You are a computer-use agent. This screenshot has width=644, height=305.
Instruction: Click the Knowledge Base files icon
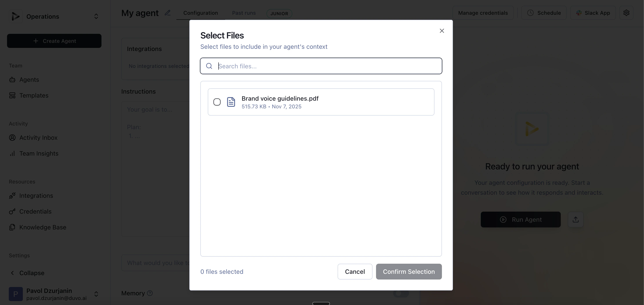point(12,227)
